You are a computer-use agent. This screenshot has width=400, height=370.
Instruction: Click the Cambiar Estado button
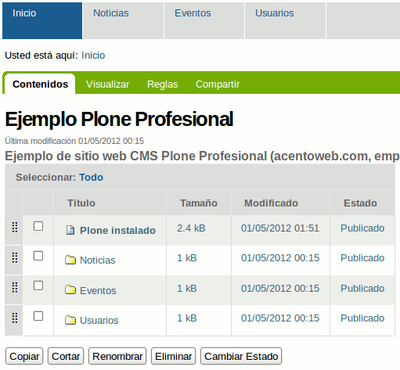[x=241, y=356]
